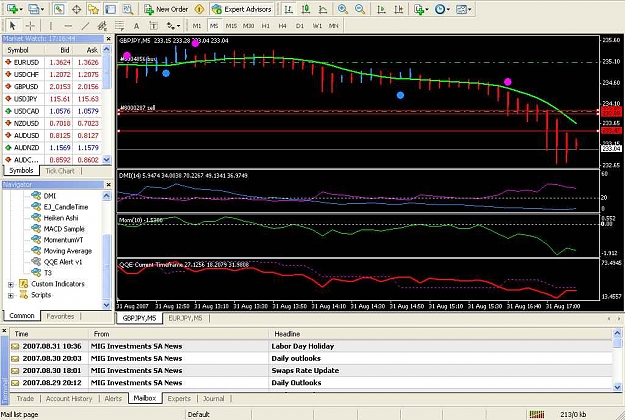Viewport: 625px width, 420px height.
Task: Open the Swaps Rate Update mail
Action: coord(311,371)
